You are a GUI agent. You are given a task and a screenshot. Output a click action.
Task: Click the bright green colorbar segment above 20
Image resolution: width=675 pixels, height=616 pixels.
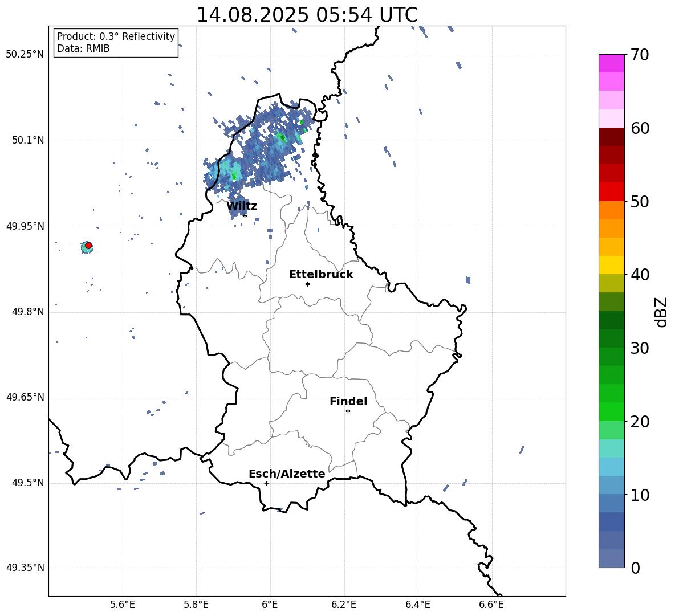click(x=611, y=412)
